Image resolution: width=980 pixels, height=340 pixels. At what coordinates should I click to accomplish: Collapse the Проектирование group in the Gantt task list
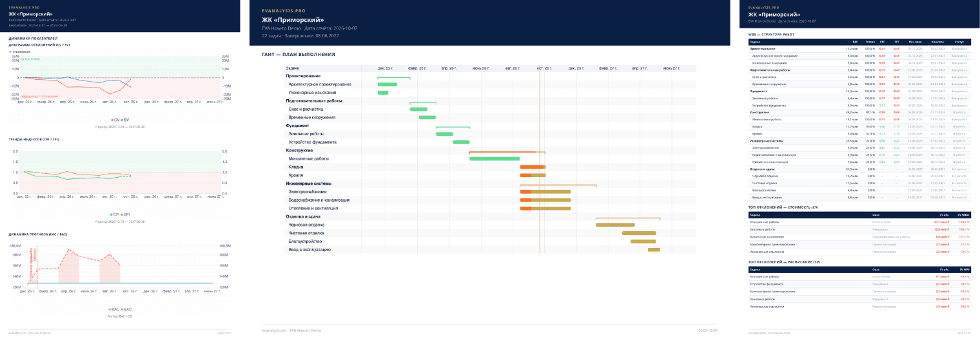(x=304, y=76)
